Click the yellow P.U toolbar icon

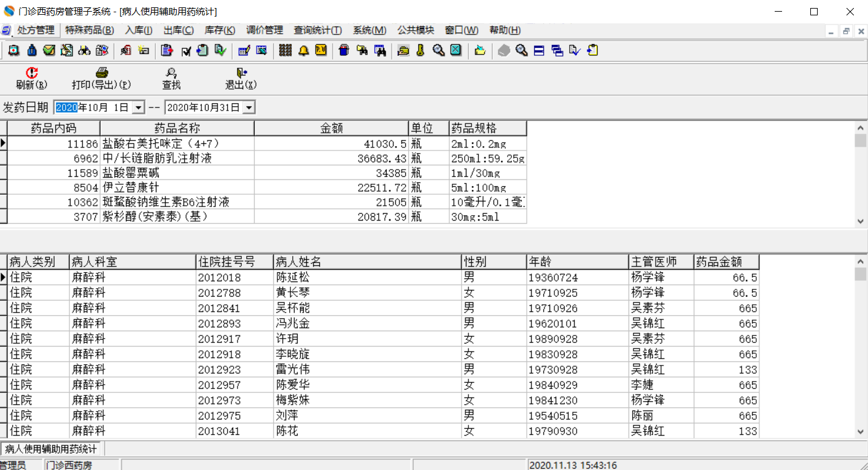click(321, 50)
